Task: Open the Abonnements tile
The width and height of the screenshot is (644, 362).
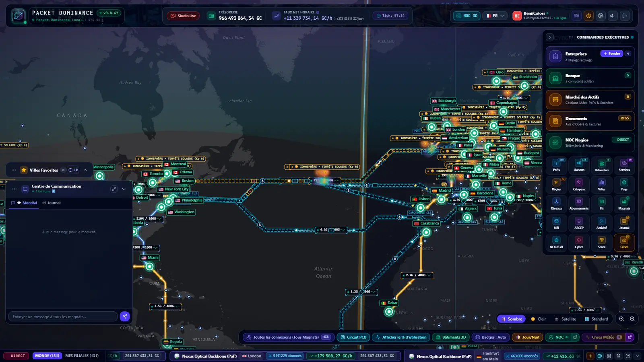Action: [x=579, y=204]
